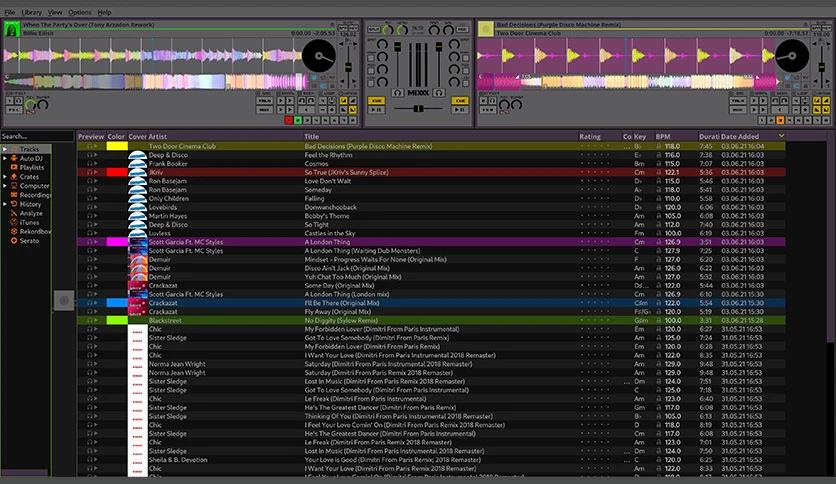Open the Rekordbox library source
Viewport: 836px width, 484px height.
coord(35,231)
